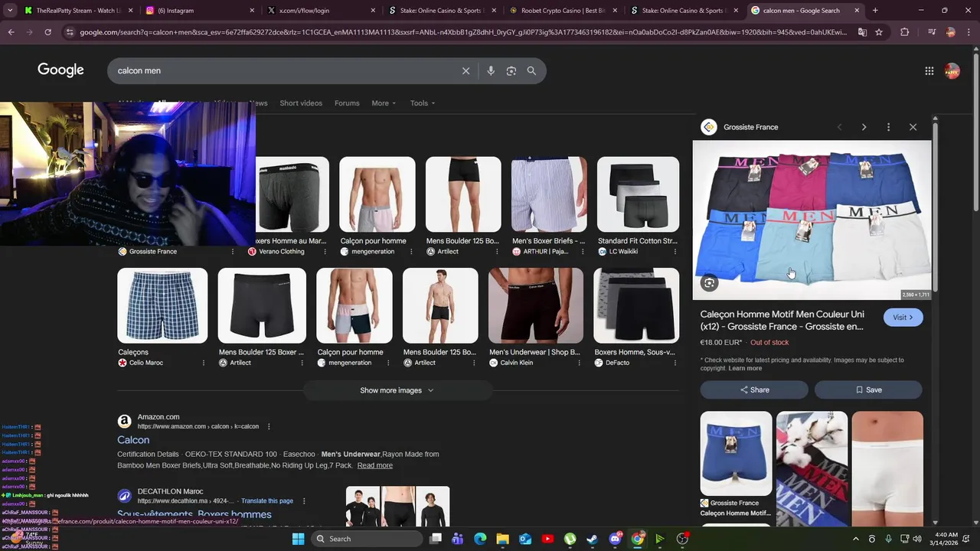Open Google Lens image search icon
This screenshot has height=551, width=980.
click(511, 70)
